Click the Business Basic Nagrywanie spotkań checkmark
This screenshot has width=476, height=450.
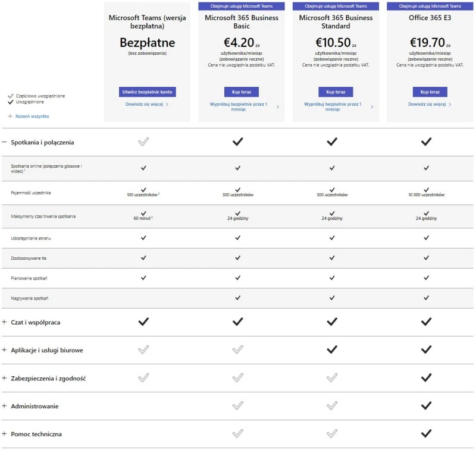pyautogui.click(x=237, y=297)
